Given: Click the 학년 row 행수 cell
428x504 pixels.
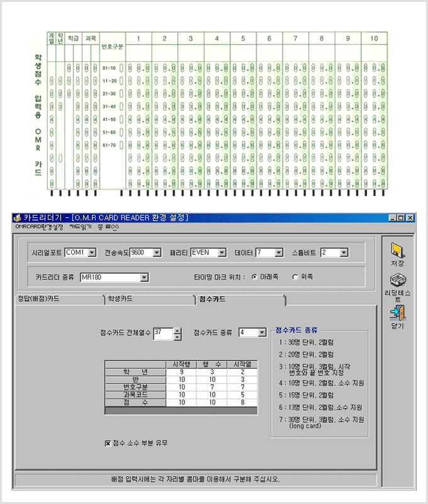Looking at the screenshot, I should (x=212, y=372).
